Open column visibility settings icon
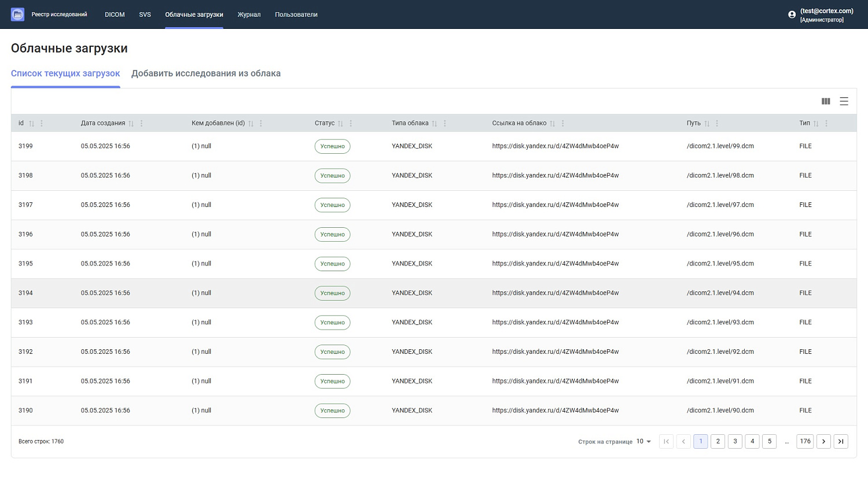The image size is (868, 488). [x=826, y=101]
